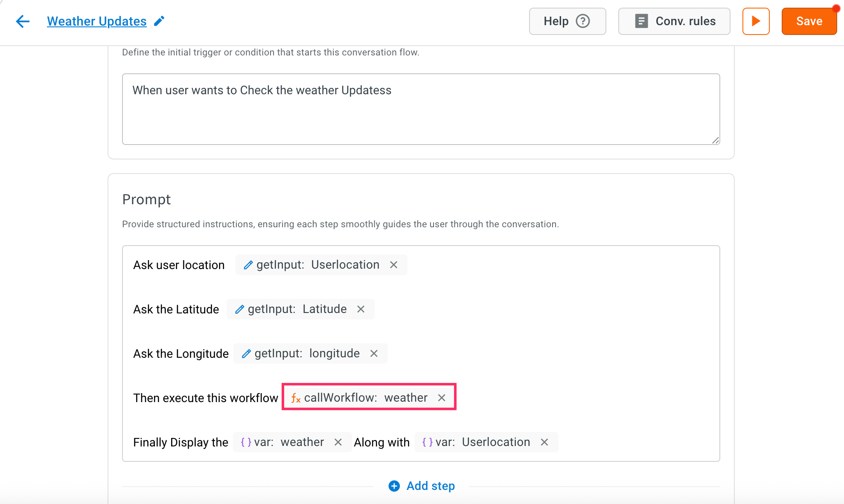The height and width of the screenshot is (504, 844).
Task: Delete the var weather chip
Action: [x=338, y=442]
